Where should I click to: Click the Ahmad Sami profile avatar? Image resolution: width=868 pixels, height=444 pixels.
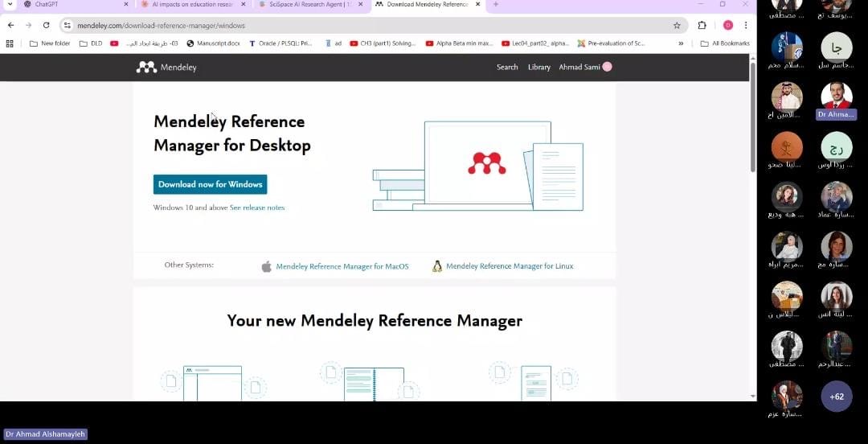(x=607, y=67)
